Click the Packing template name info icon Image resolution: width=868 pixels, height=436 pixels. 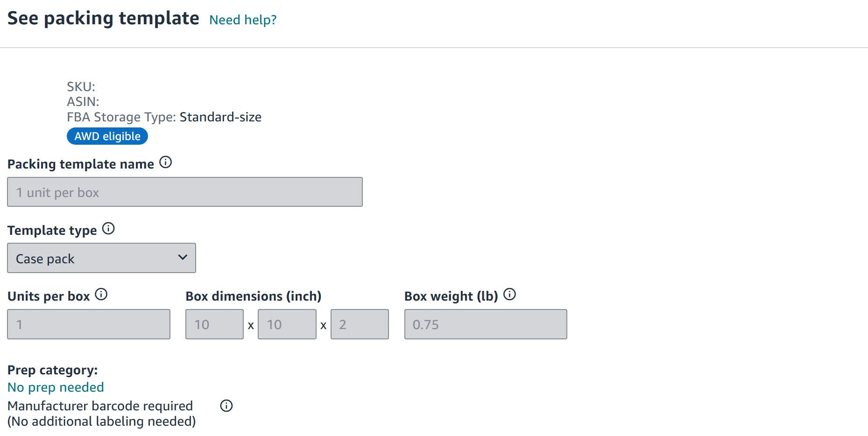tap(166, 162)
